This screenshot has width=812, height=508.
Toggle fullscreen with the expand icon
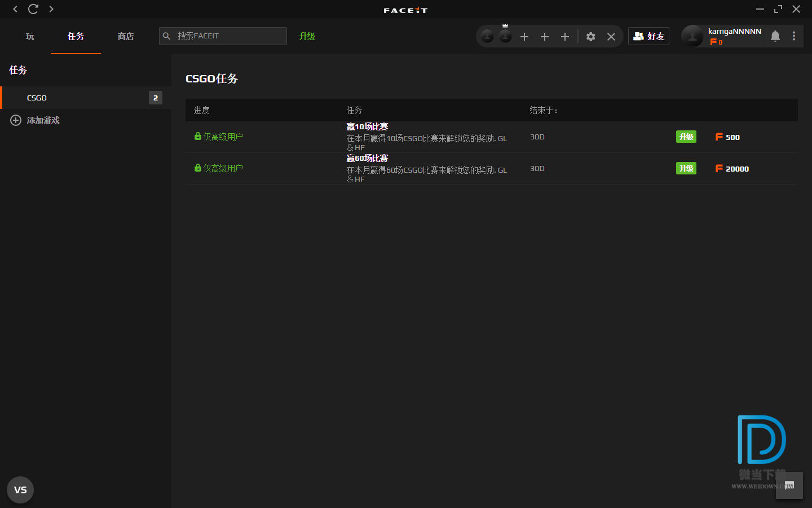[x=778, y=9]
